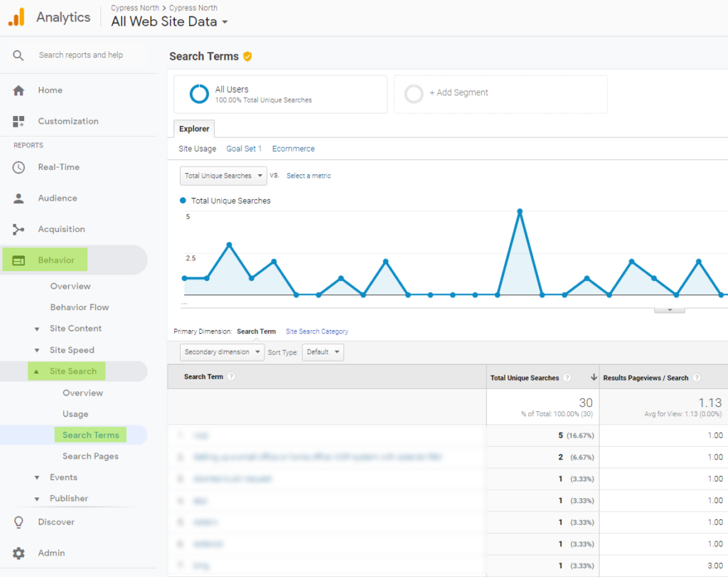Open the Sort Type Default dropdown
Viewport: 728px width, 577px height.
click(x=323, y=352)
